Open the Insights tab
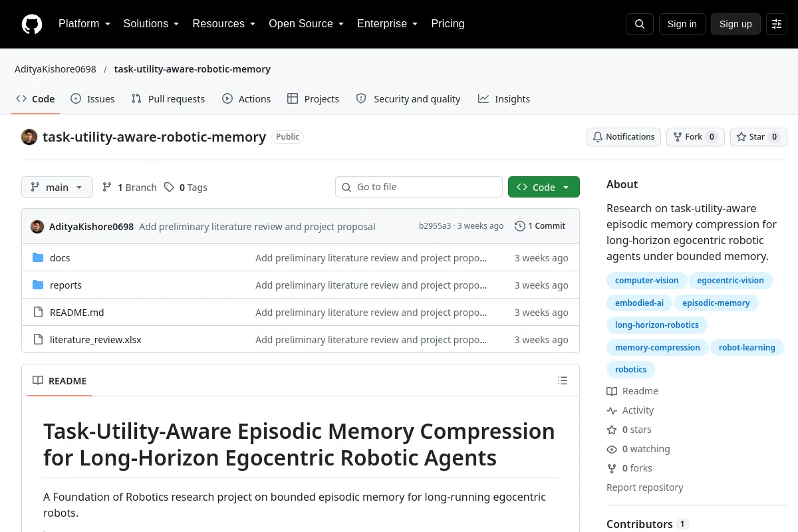 [504, 99]
